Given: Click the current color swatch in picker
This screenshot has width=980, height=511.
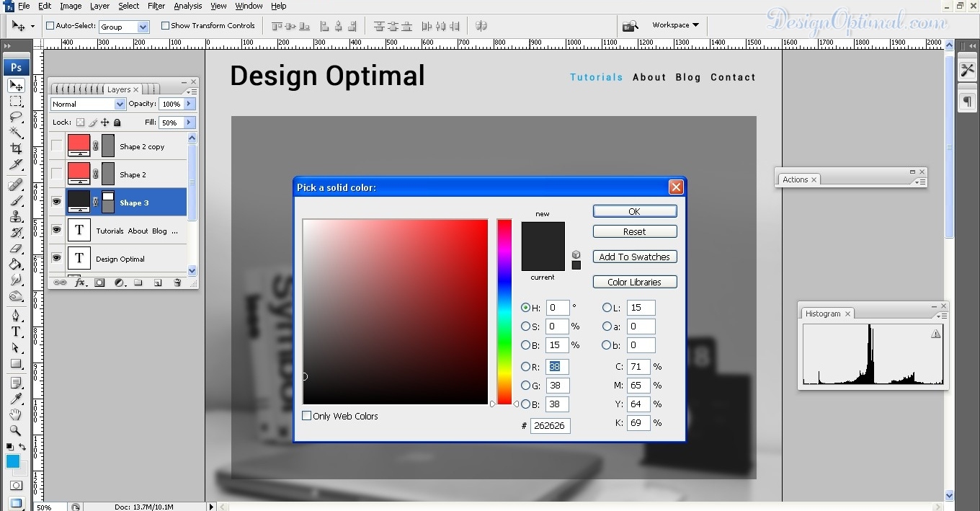Looking at the screenshot, I should coord(543,259).
